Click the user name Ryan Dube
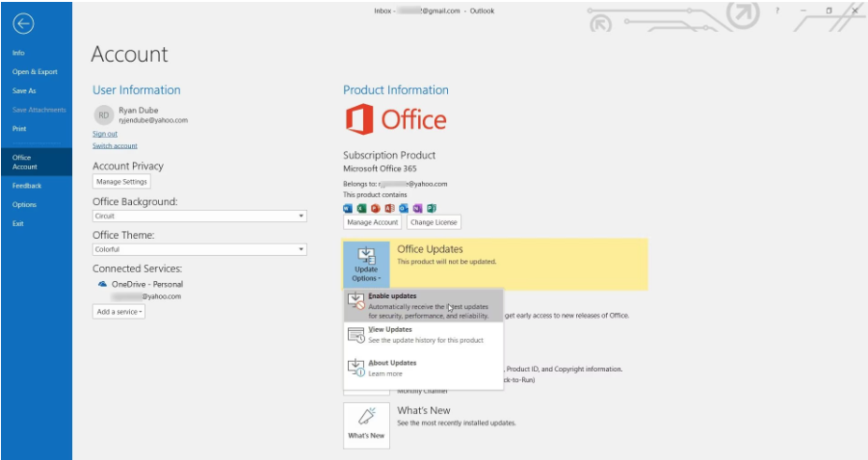 coord(139,110)
